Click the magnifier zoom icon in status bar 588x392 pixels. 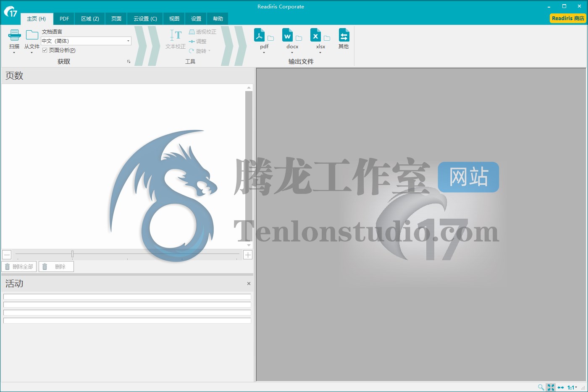pyautogui.click(x=541, y=387)
